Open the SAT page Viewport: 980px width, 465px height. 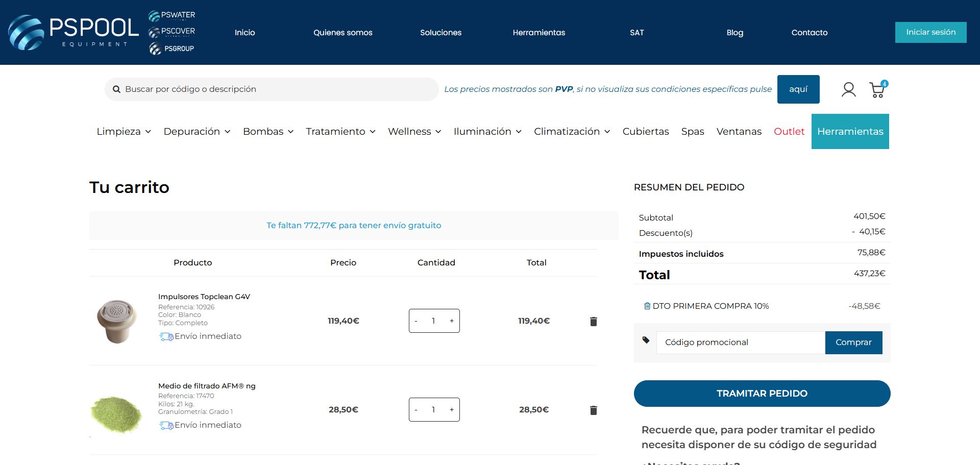point(637,33)
